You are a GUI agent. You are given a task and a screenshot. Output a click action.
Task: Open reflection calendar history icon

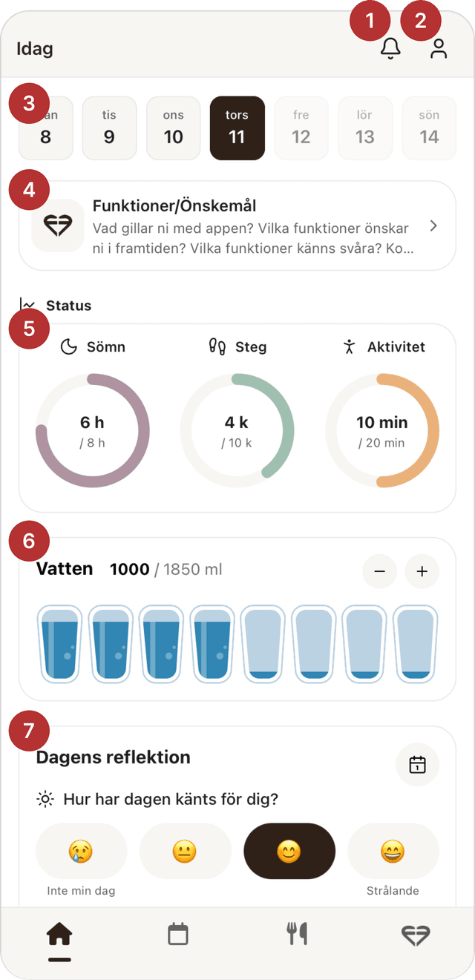pyautogui.click(x=417, y=764)
